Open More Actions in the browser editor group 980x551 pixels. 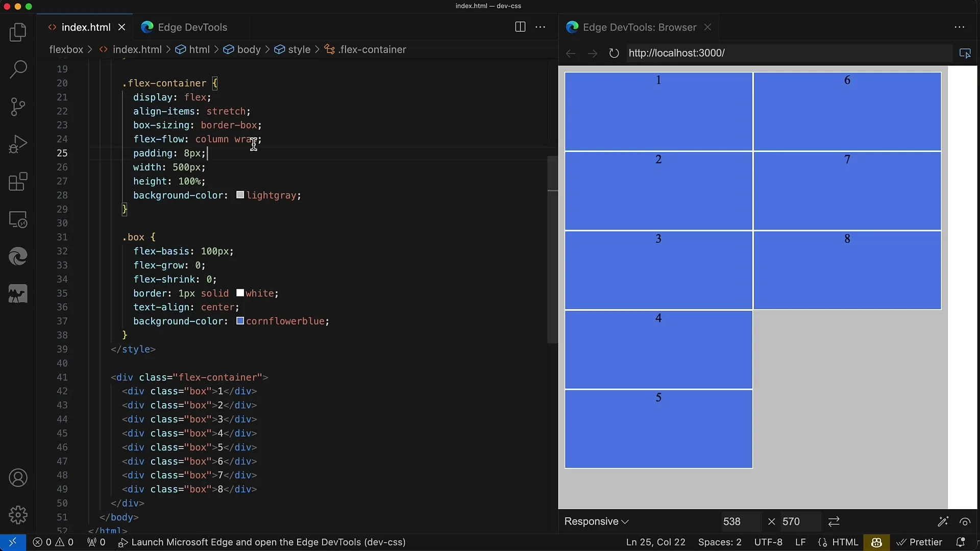960,27
